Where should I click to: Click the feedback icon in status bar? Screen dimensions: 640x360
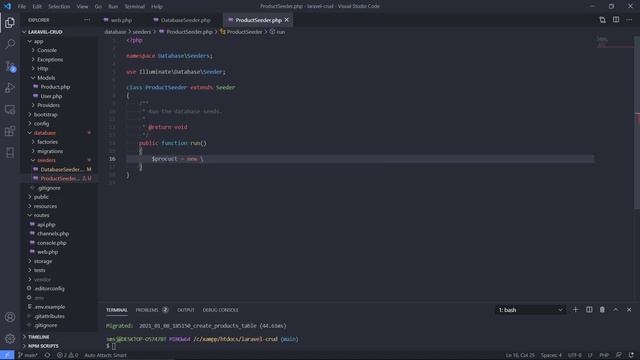[619, 355]
